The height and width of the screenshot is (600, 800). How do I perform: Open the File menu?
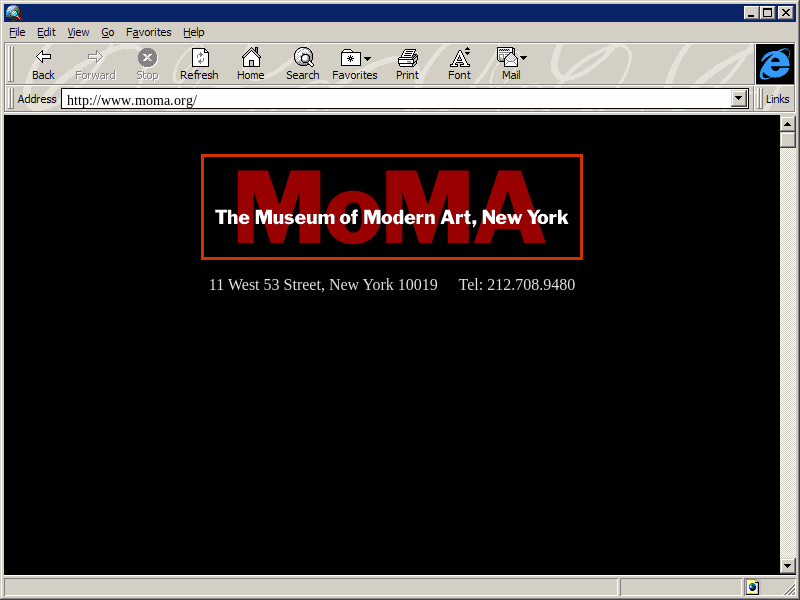pyautogui.click(x=17, y=32)
